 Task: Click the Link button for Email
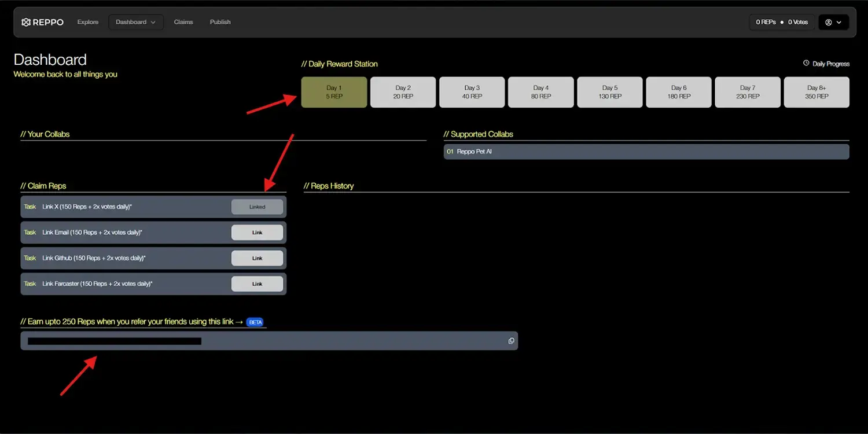point(257,233)
